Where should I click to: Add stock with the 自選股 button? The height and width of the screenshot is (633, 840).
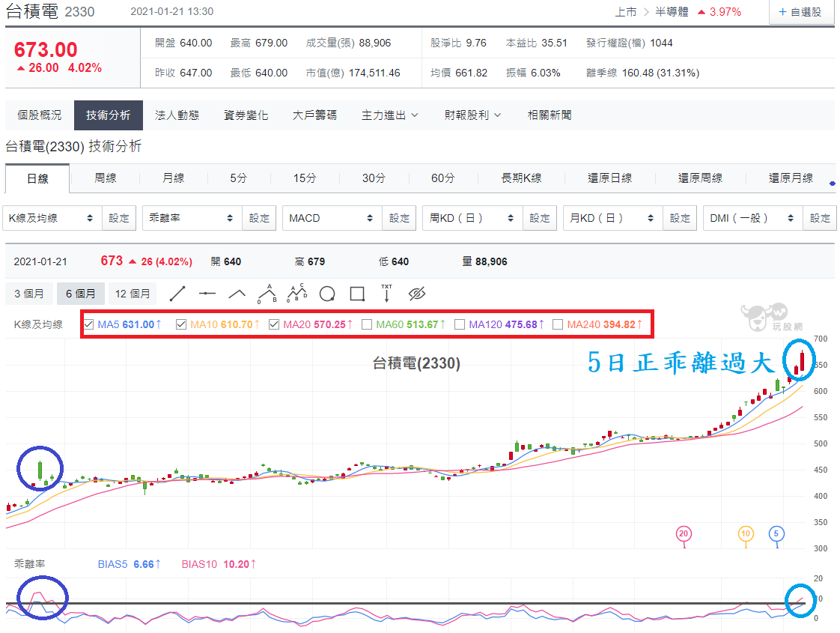point(800,12)
